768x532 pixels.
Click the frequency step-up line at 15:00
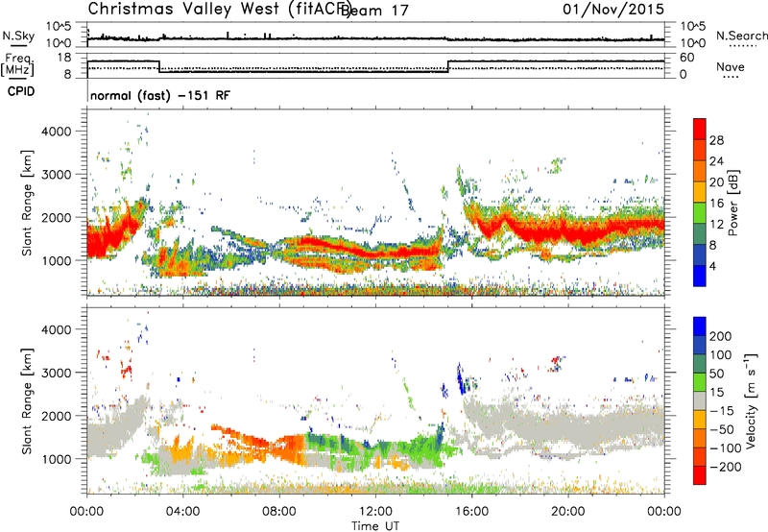tap(448, 66)
